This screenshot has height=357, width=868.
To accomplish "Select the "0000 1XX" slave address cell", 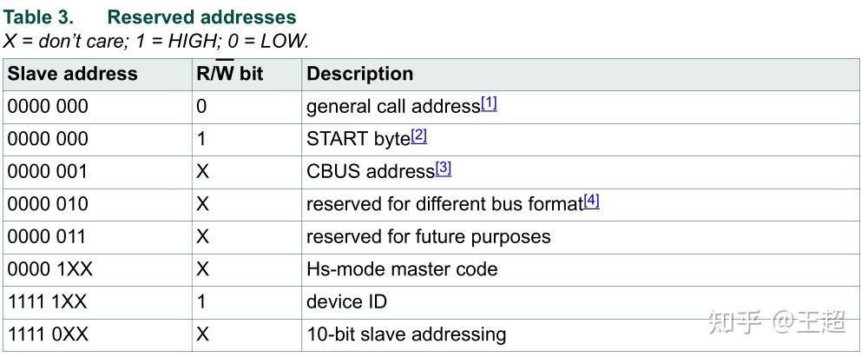I will pyautogui.click(x=50, y=269).
